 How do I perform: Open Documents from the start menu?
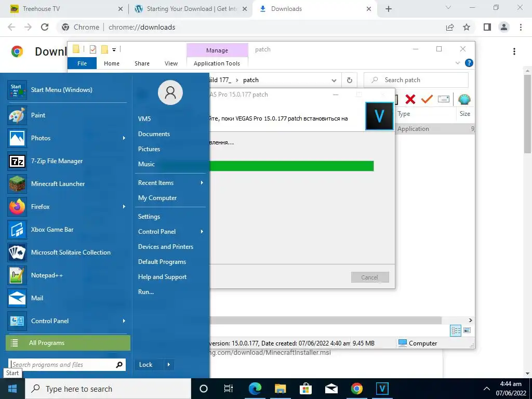click(x=154, y=134)
